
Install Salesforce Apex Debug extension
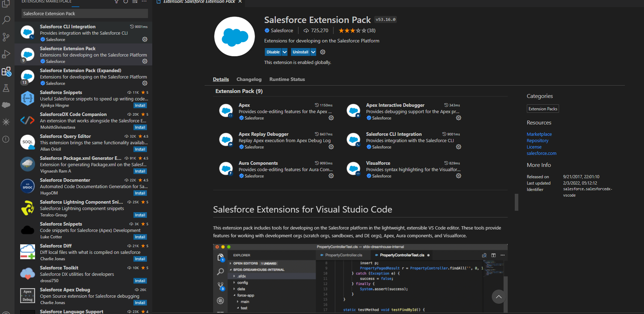tap(140, 303)
